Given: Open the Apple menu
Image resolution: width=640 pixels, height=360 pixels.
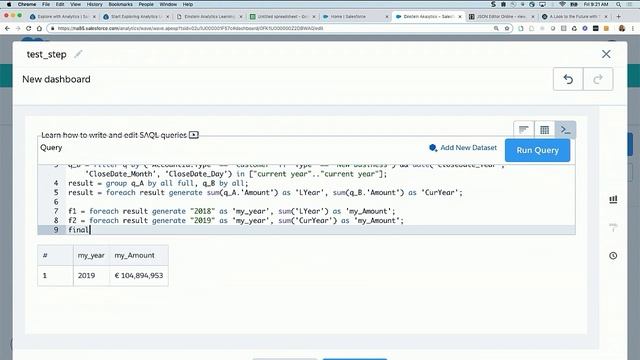Looking at the screenshot, I should [x=9, y=4].
